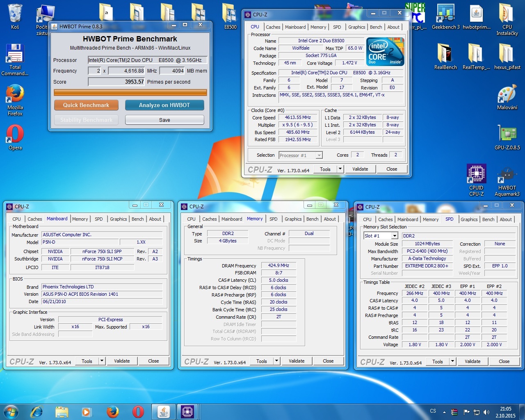Click BIOS version ASUS P5N-D ACPI text
The width and height of the screenshot is (525, 420).
(102, 294)
